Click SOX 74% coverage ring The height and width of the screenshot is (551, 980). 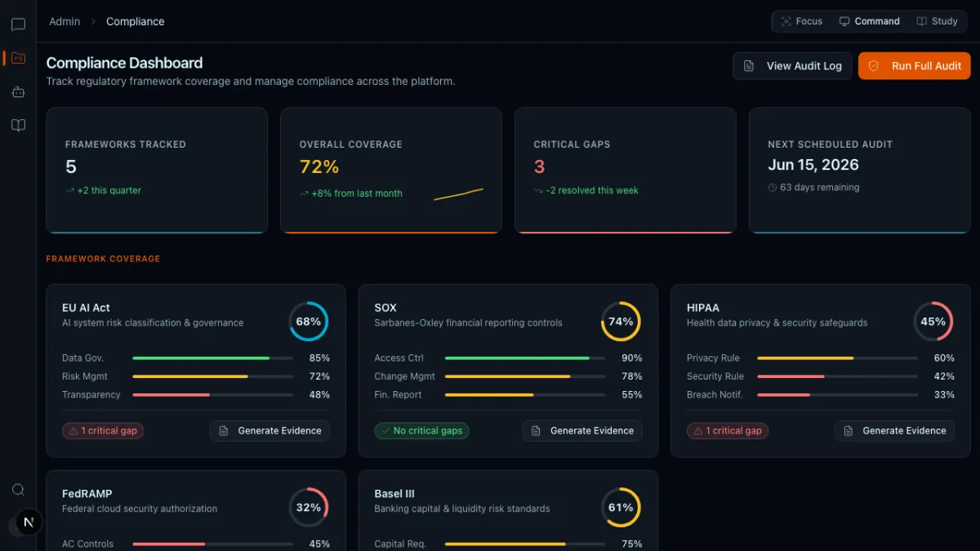[621, 322]
